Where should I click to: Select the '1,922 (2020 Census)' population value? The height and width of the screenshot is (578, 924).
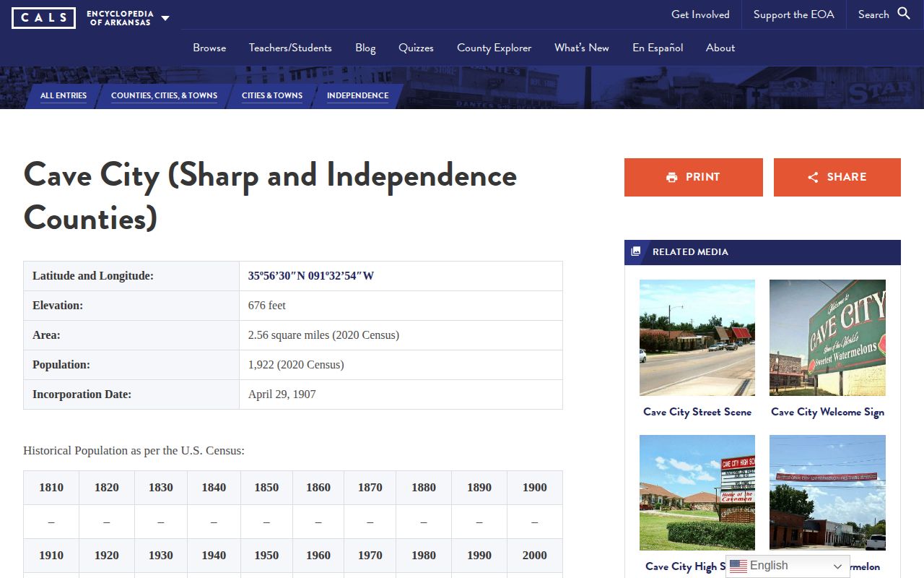pyautogui.click(x=296, y=364)
